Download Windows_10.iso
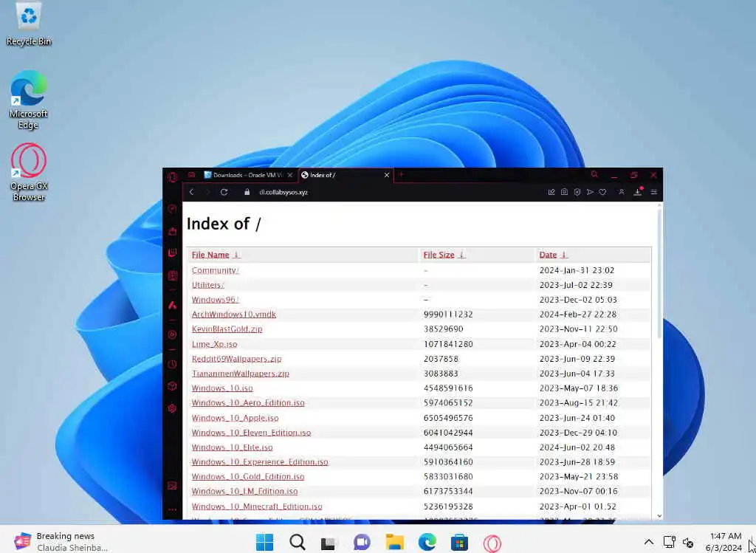The width and height of the screenshot is (756, 553). pos(222,388)
